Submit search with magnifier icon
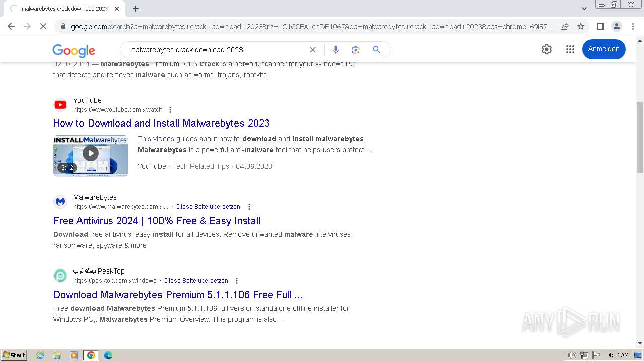This screenshot has height=362, width=644. (376, 50)
